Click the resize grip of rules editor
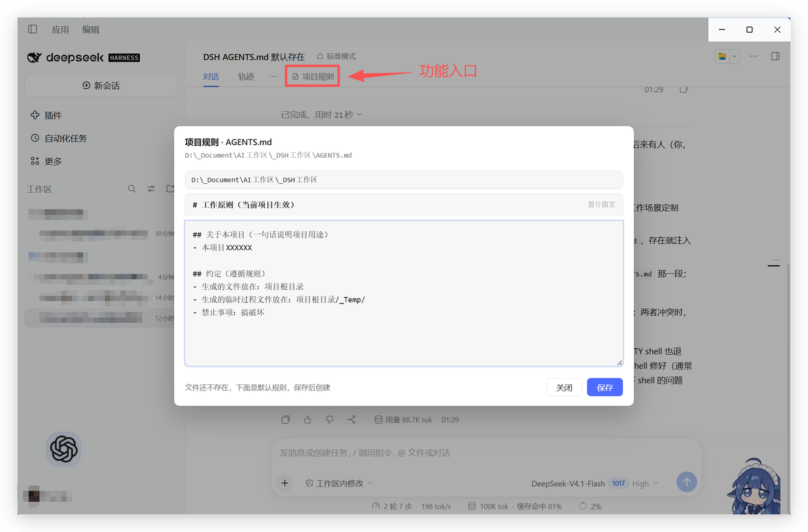The height and width of the screenshot is (532, 808). coord(619,362)
